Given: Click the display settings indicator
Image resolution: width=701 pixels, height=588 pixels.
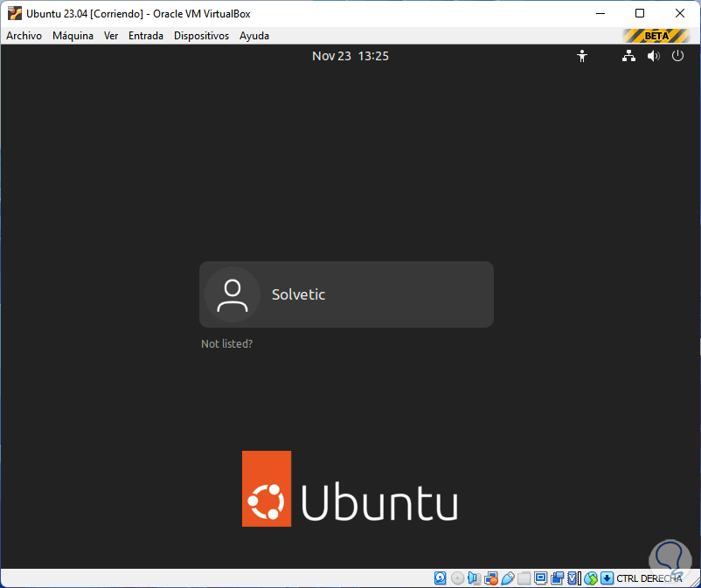Looking at the screenshot, I should pyautogui.click(x=540, y=578).
